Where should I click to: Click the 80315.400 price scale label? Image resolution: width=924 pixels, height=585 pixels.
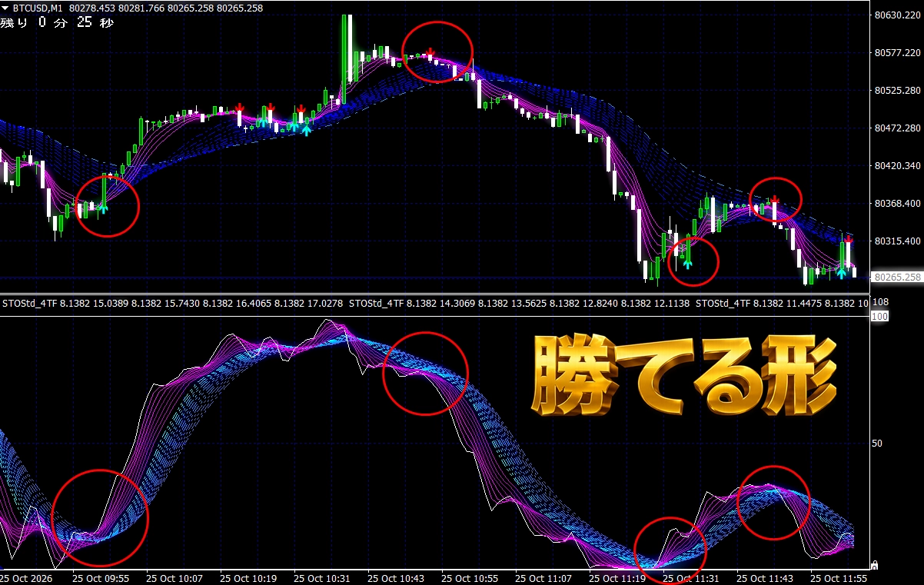(x=898, y=241)
